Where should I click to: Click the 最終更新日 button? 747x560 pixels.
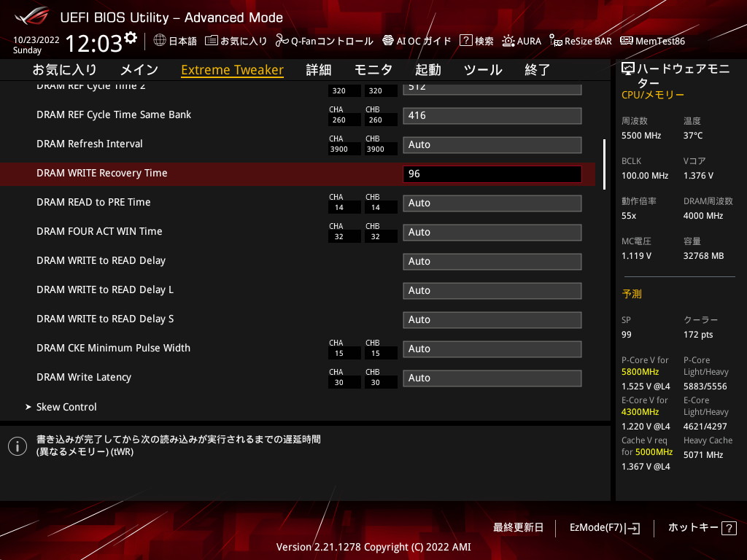[x=518, y=528]
